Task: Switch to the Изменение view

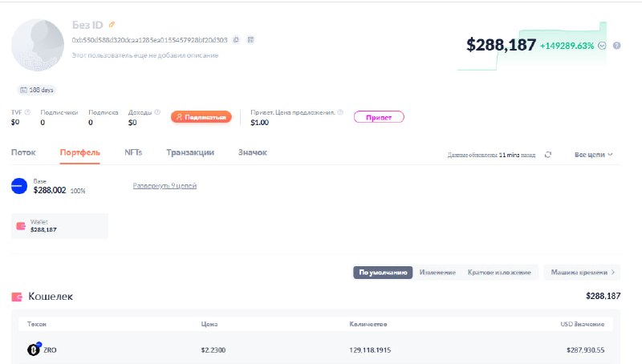Action: 437,273
